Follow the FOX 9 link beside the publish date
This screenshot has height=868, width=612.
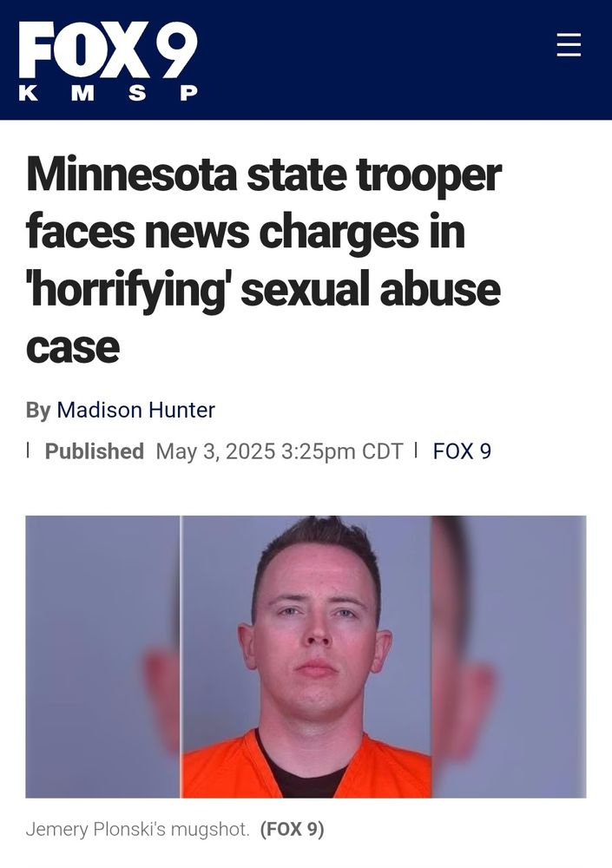(x=462, y=451)
